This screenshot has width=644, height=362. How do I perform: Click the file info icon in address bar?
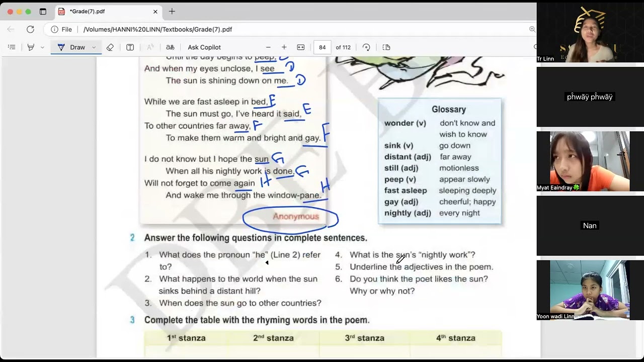point(54,29)
